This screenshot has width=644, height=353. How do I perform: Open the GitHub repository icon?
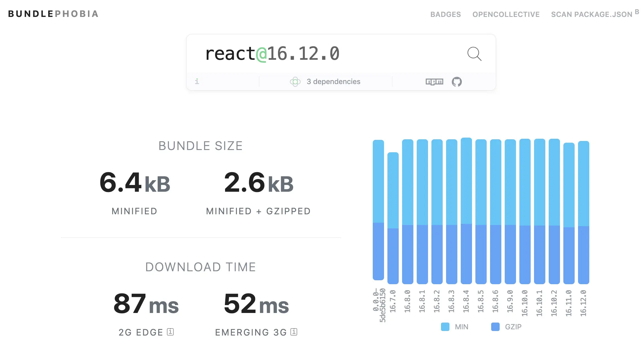(457, 82)
